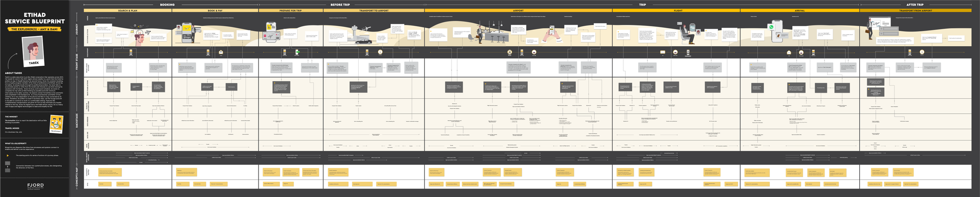Click the Etihad app phone icon under Search & Plan
Viewport: 980px width, 197px height.
131,52
